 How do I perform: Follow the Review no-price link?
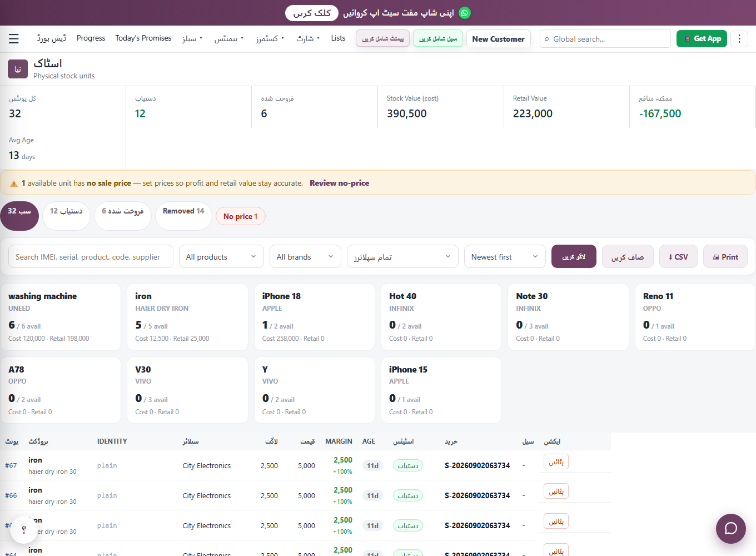[340, 183]
